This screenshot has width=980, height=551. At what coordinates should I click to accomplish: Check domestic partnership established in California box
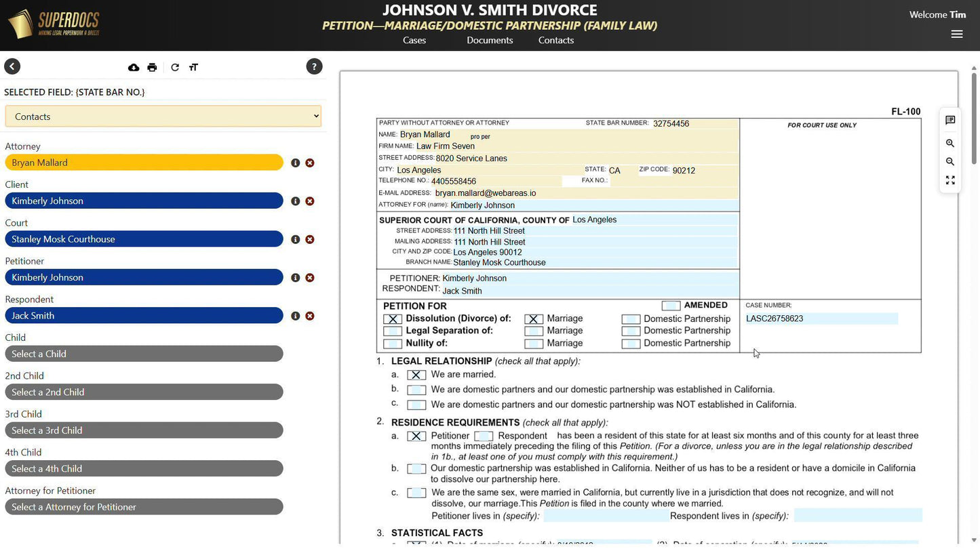[x=416, y=390]
